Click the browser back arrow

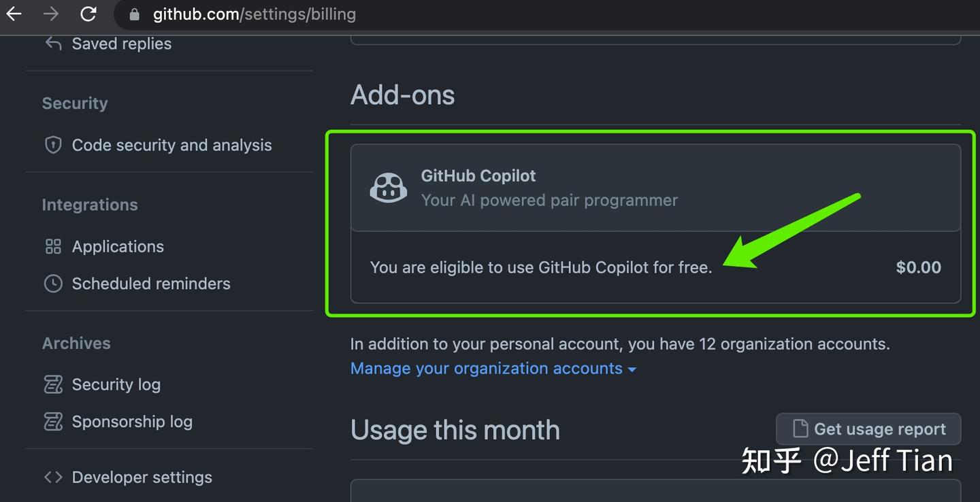tap(14, 14)
